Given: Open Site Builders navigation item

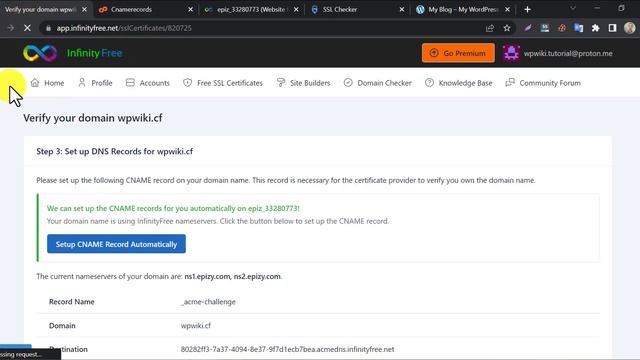Looking at the screenshot, I should pyautogui.click(x=303, y=83).
